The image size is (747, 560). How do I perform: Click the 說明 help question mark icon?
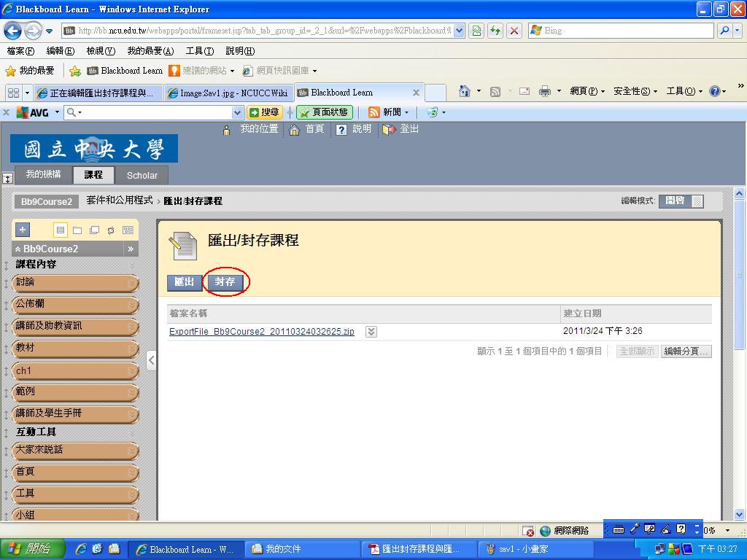341,130
